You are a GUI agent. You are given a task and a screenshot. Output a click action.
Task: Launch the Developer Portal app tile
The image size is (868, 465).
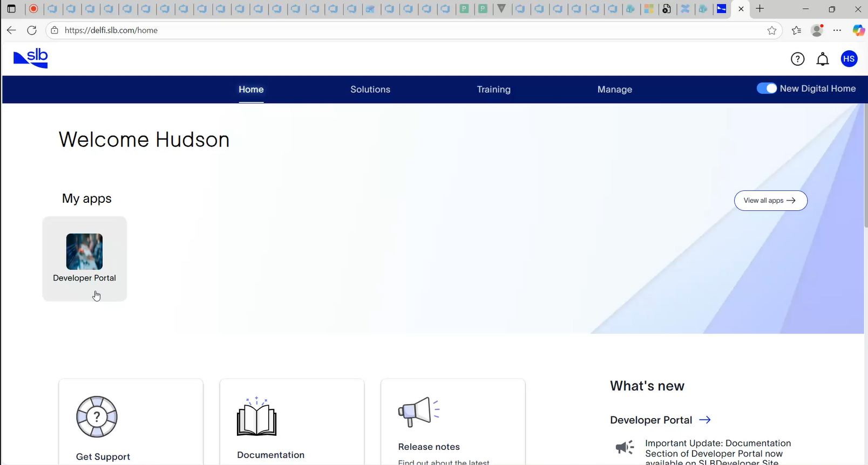pos(85,259)
